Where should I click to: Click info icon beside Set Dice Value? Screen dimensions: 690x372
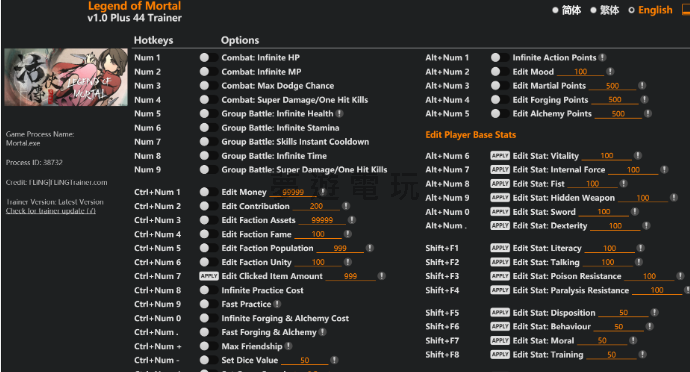pyautogui.click(x=334, y=360)
